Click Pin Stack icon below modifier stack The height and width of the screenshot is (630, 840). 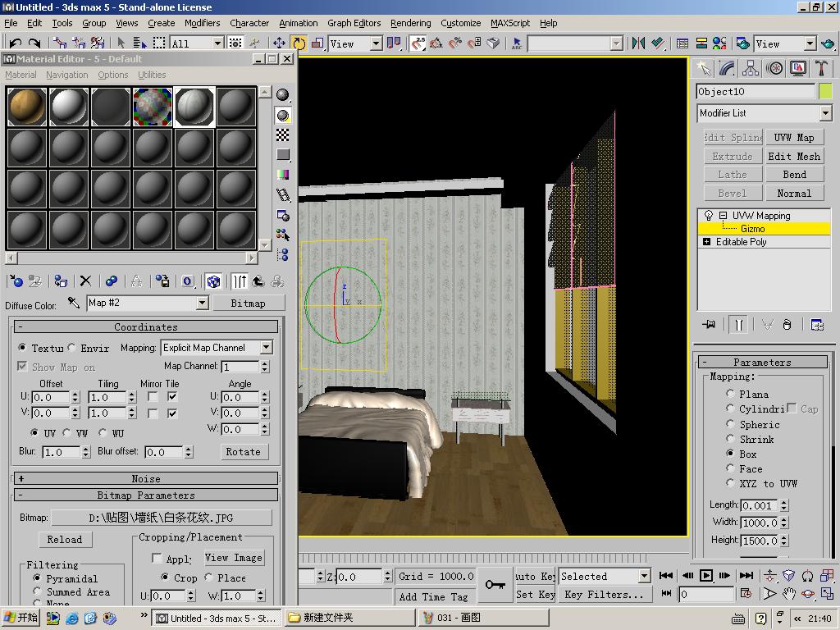pos(709,325)
